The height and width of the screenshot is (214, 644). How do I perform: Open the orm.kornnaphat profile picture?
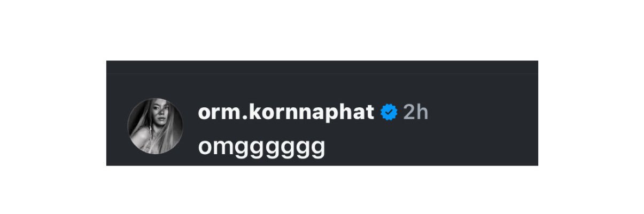coord(155,126)
